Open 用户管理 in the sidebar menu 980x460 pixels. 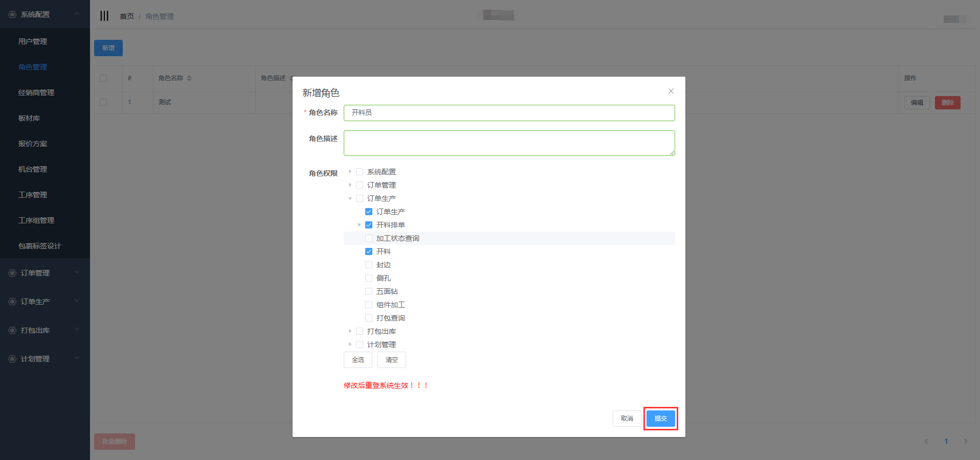point(33,41)
